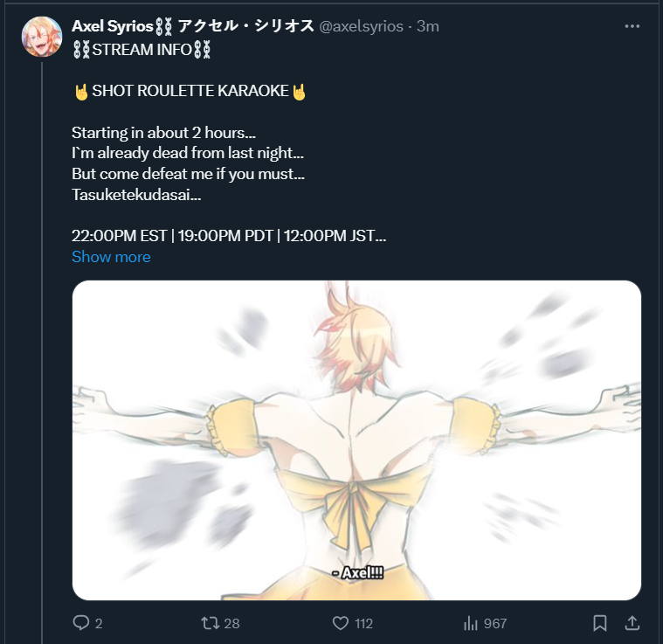Click the @axelsyrios handle
Screen dimensions: 663x644
tap(361, 26)
